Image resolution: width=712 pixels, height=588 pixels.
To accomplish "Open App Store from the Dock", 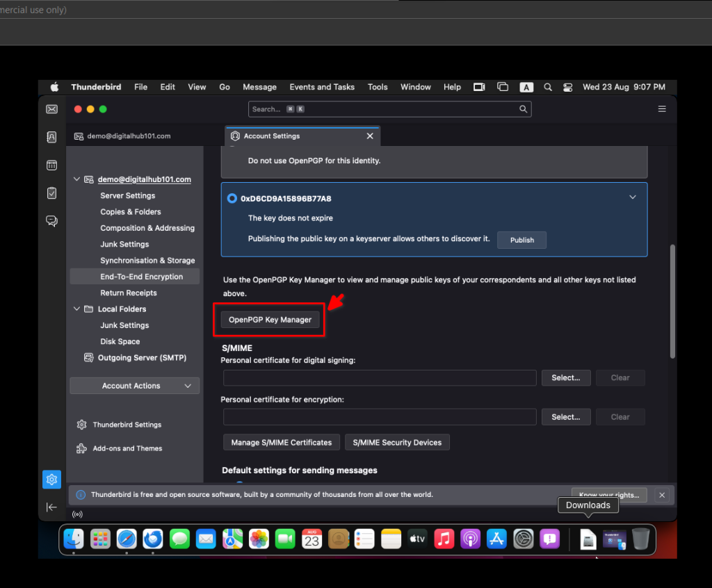I will tap(496, 539).
